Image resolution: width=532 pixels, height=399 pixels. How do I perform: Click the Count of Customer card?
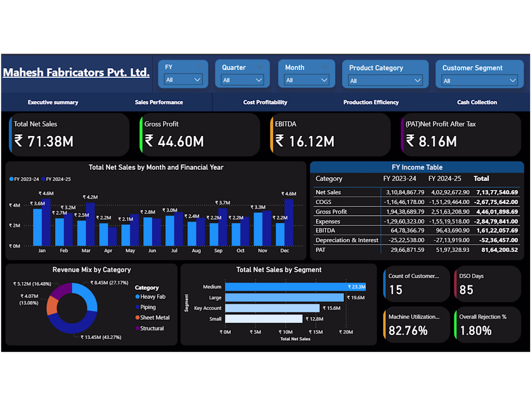(416, 283)
